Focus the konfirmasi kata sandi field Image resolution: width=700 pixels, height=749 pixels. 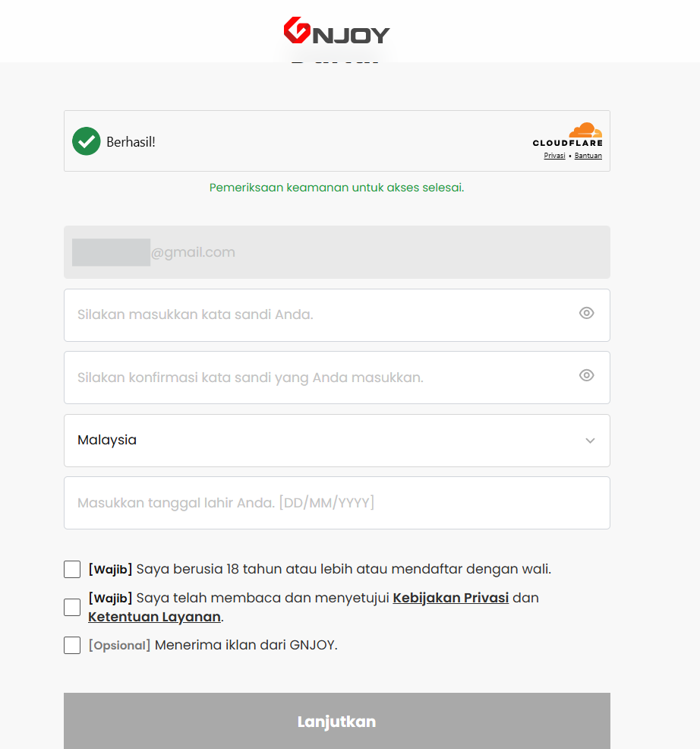point(337,378)
